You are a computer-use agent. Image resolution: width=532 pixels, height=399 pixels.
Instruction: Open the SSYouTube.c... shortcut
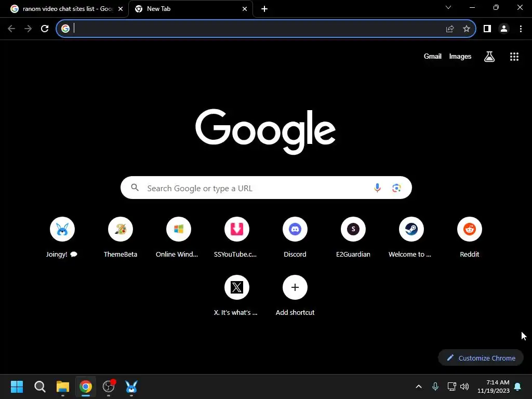(237, 236)
